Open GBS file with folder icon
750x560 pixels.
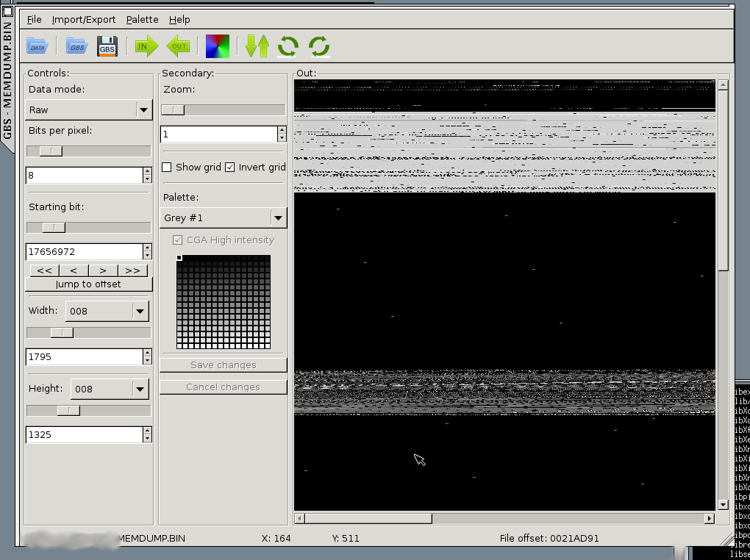(76, 46)
